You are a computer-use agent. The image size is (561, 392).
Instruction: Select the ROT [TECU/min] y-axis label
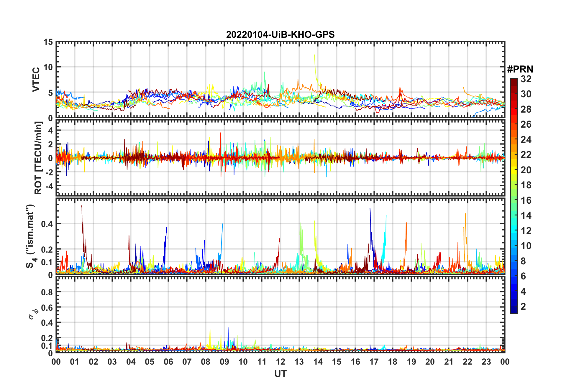point(38,158)
